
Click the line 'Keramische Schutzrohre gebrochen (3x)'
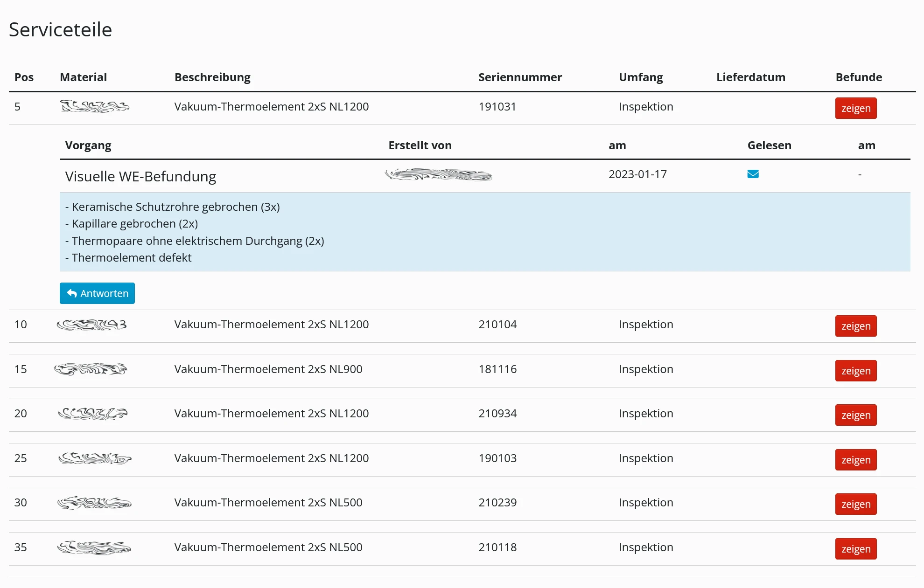point(173,207)
